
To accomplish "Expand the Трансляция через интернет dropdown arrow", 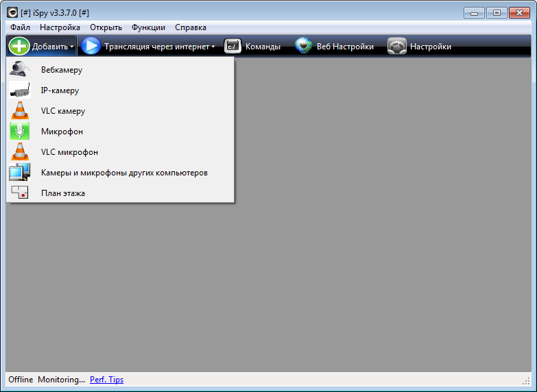I will (213, 47).
